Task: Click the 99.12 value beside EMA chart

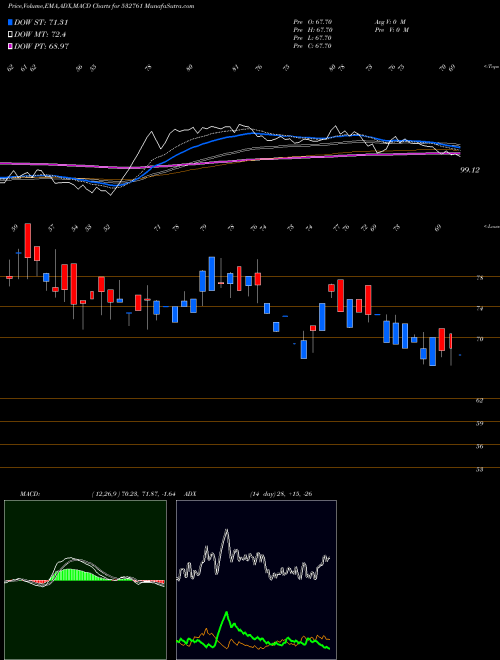Action: click(470, 170)
